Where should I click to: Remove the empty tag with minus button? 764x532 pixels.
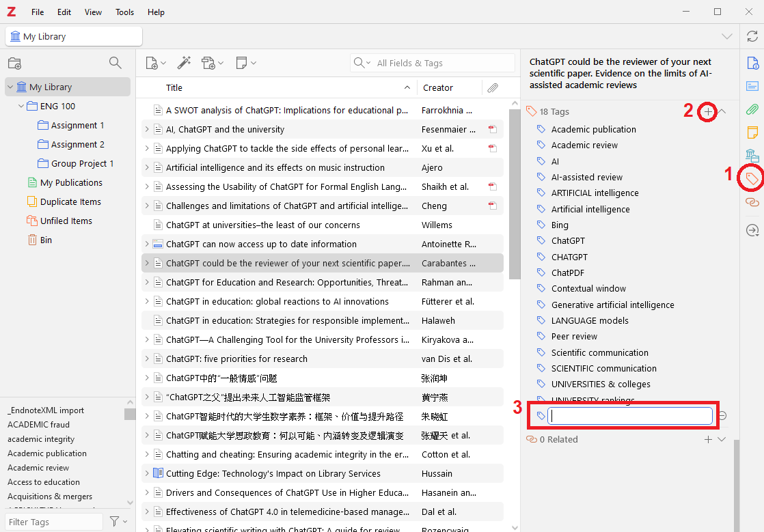click(x=722, y=416)
